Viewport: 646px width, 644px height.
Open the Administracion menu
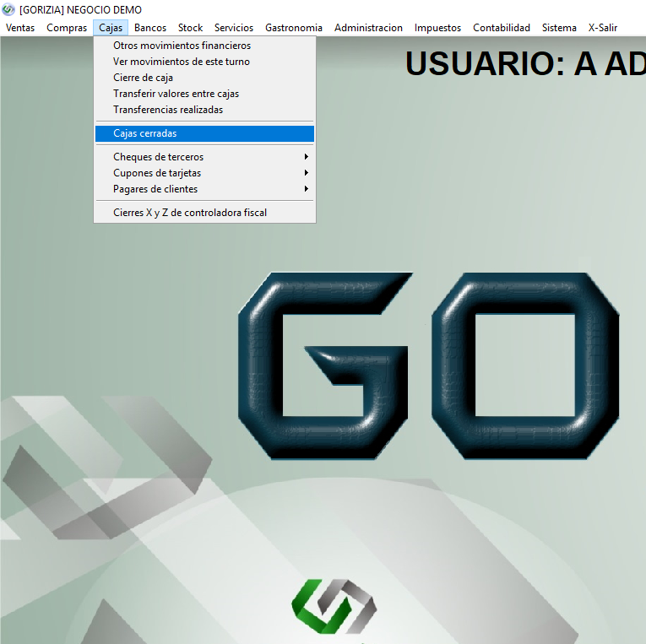point(368,28)
